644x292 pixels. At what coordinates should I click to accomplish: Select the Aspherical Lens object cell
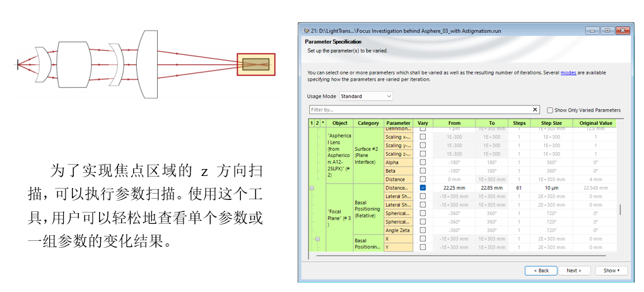click(x=339, y=156)
